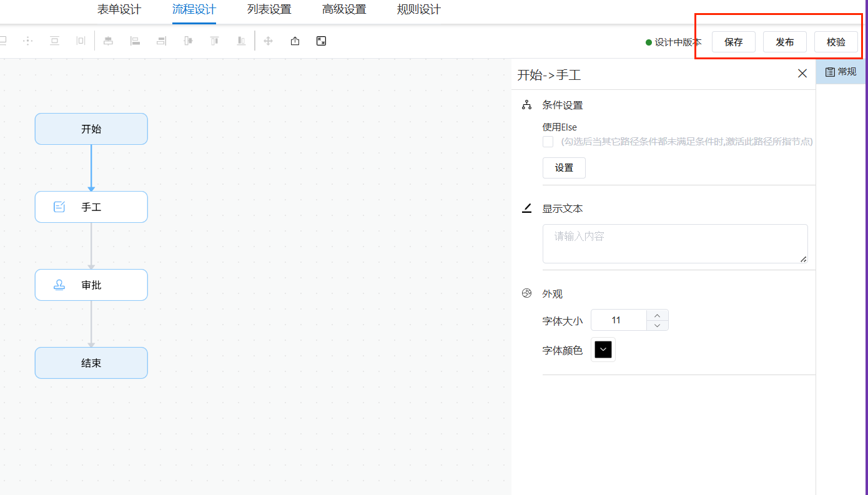The width and height of the screenshot is (868, 495).
Task: Select the 审批 node in flowchart
Action: tap(91, 285)
